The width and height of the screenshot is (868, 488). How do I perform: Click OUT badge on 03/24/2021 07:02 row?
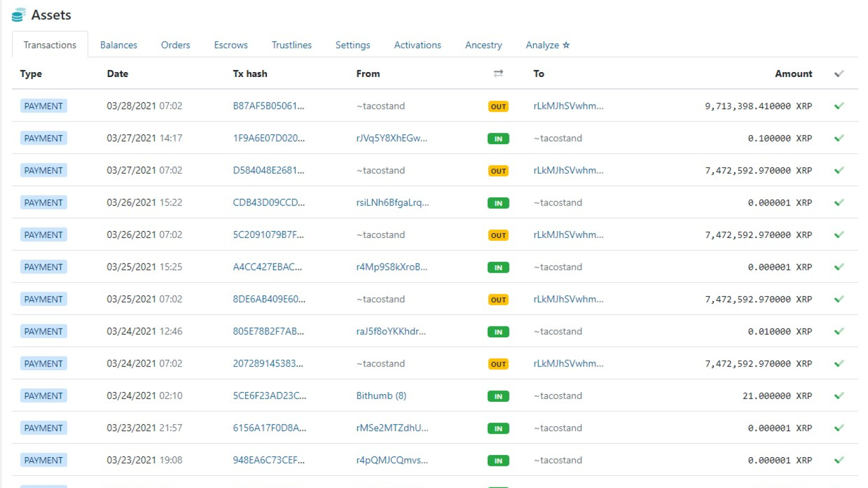(x=498, y=364)
